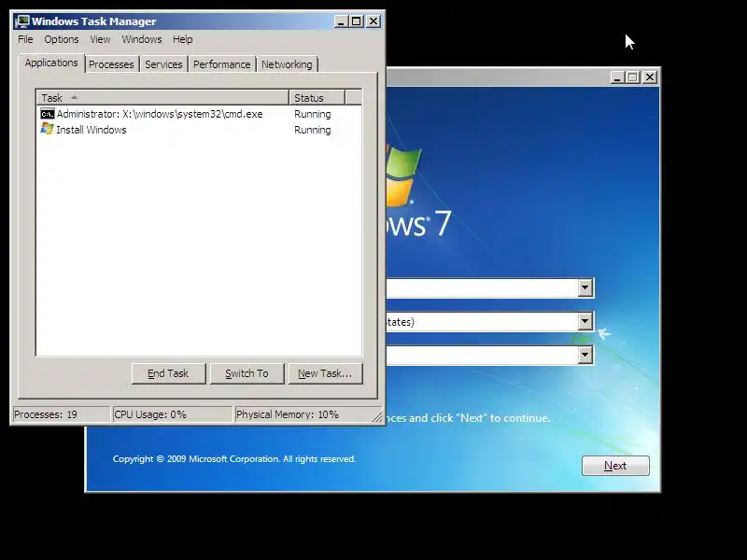Maximize the Task Manager window
Viewport: 747px width, 560px height.
[357, 21]
